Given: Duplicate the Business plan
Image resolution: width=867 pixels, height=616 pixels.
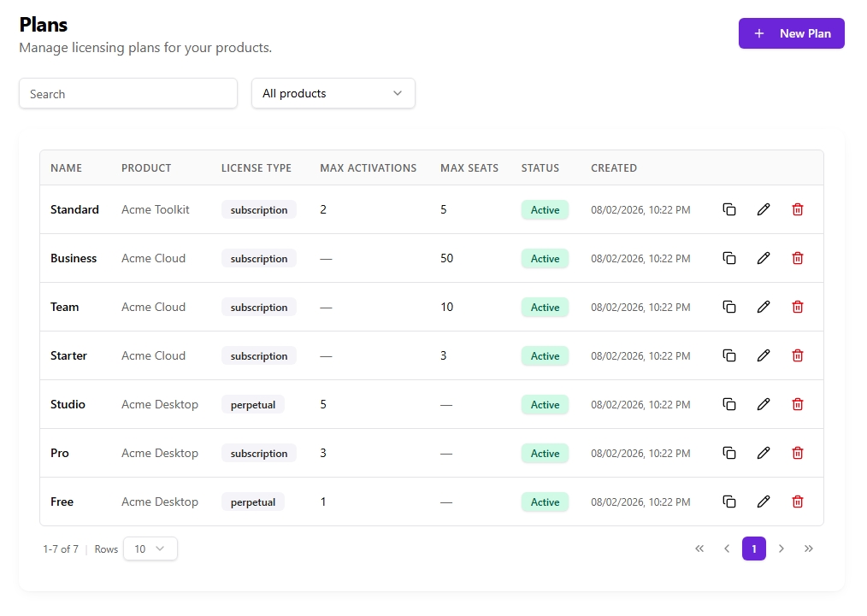Looking at the screenshot, I should pyautogui.click(x=729, y=258).
